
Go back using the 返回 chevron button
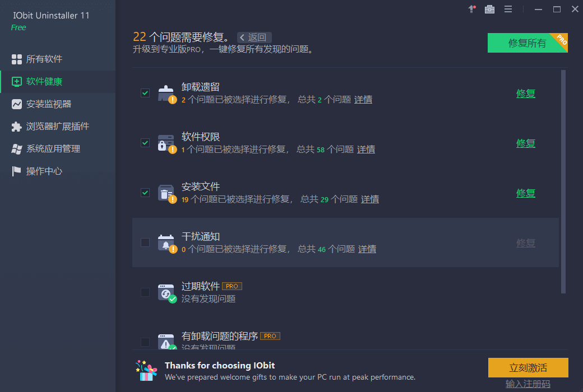pos(255,38)
